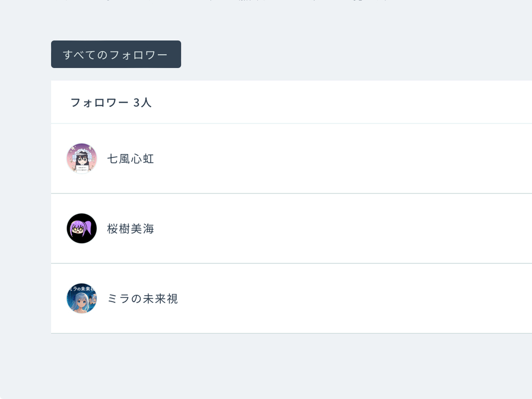Open ミラの未来視's name link

click(143, 298)
